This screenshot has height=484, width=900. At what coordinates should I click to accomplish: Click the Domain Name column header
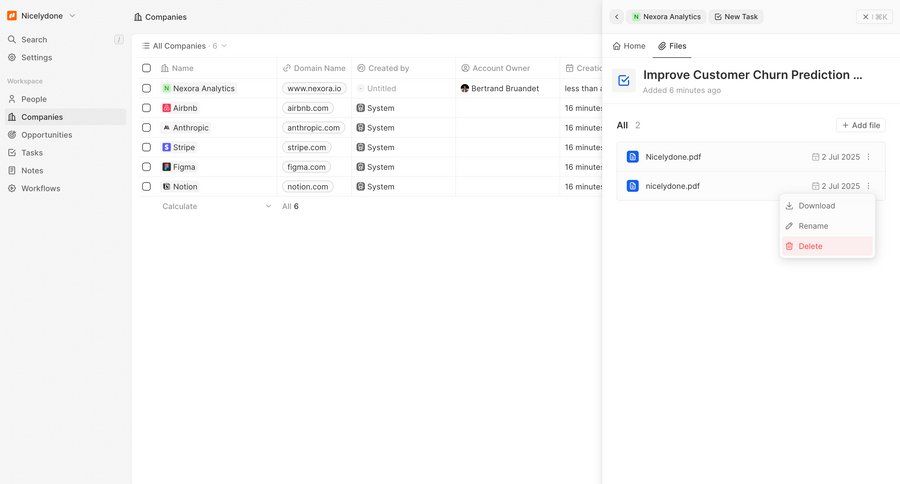pyautogui.click(x=314, y=68)
